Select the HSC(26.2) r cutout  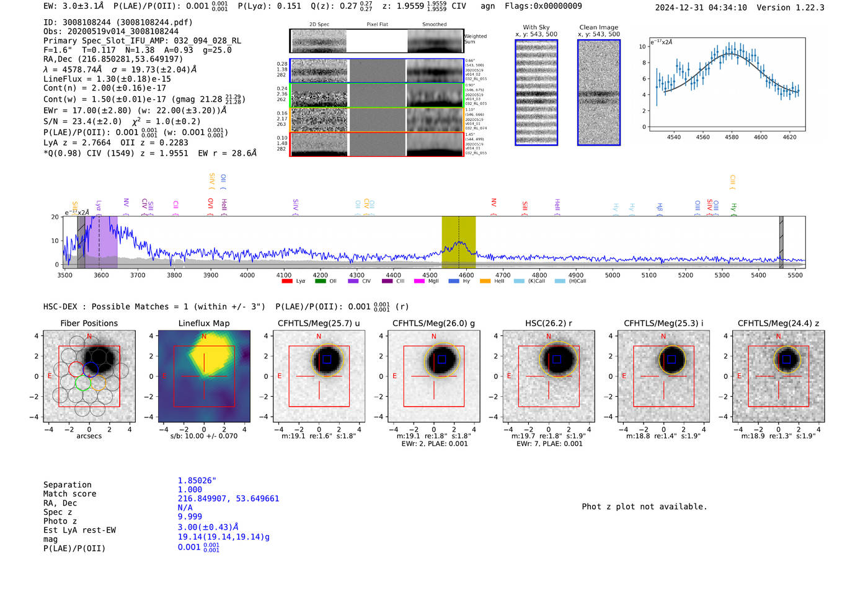pyautogui.click(x=549, y=376)
